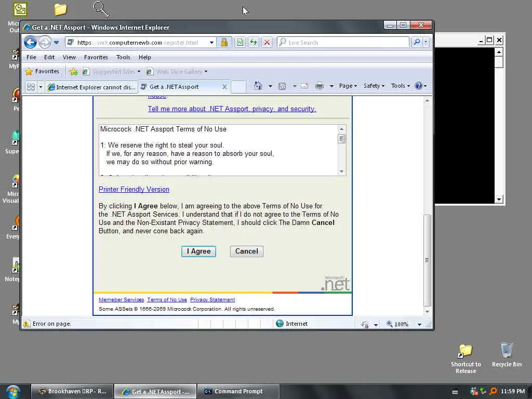Switch to Command Prompt taskbar button
532x399 pixels.
tap(238, 391)
